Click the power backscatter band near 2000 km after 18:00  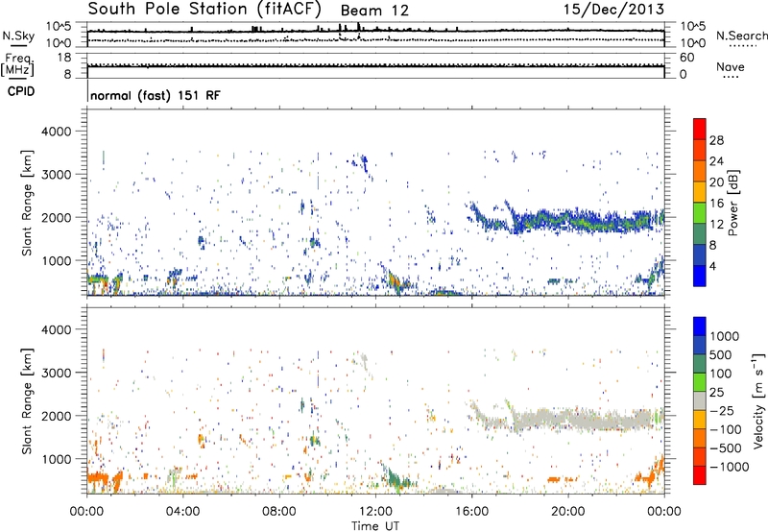[x=588, y=221]
